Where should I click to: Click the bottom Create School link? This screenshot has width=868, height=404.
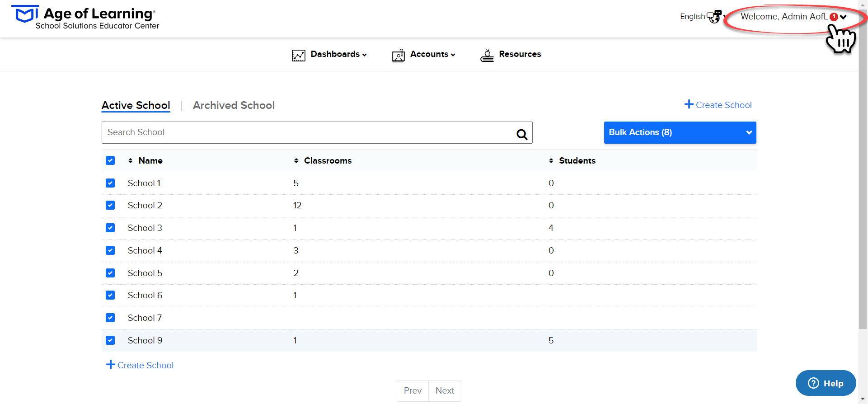[x=140, y=365]
